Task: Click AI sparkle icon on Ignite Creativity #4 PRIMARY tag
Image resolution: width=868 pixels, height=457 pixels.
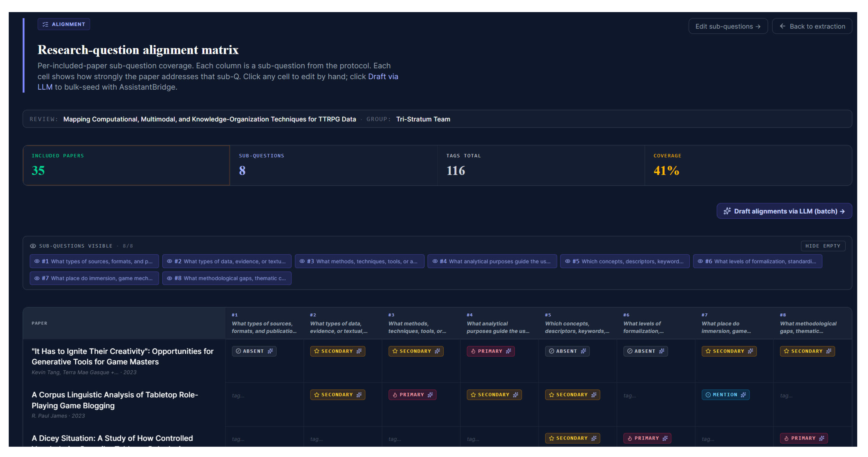Action: [508, 351]
